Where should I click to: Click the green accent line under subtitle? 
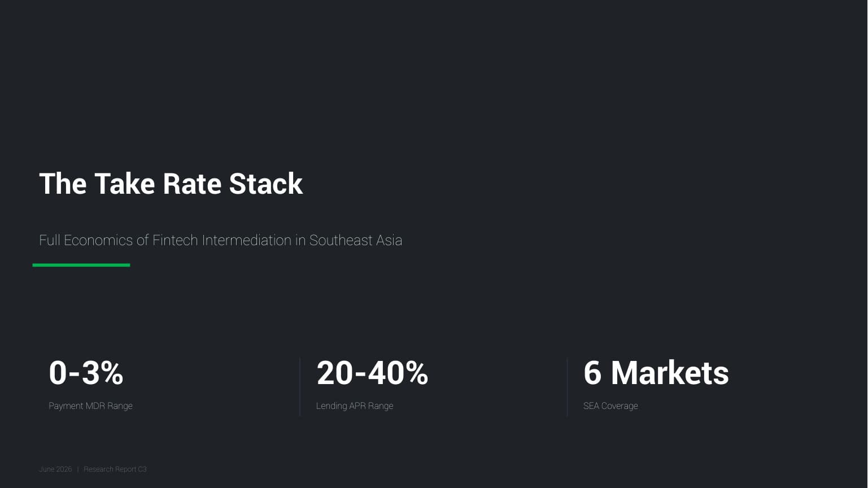coord(81,265)
